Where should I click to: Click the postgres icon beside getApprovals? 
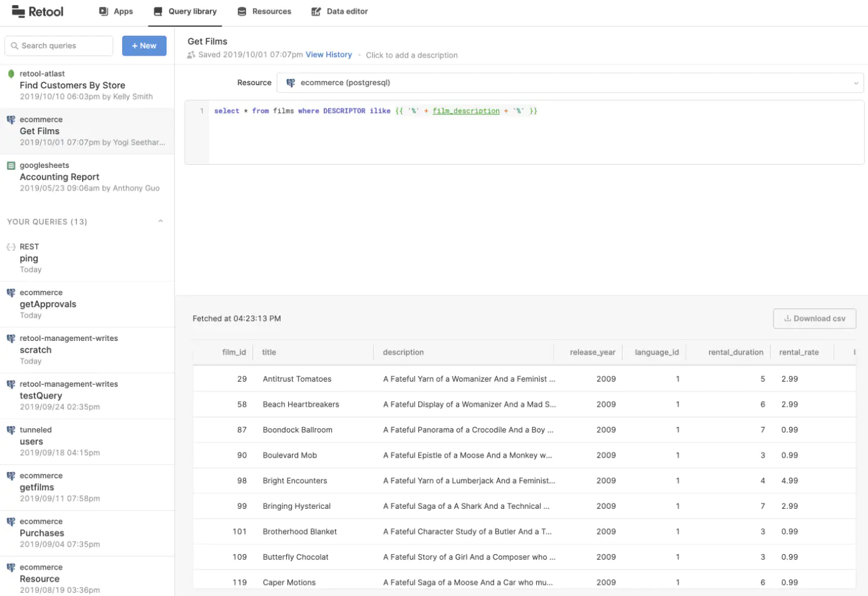pos(11,293)
